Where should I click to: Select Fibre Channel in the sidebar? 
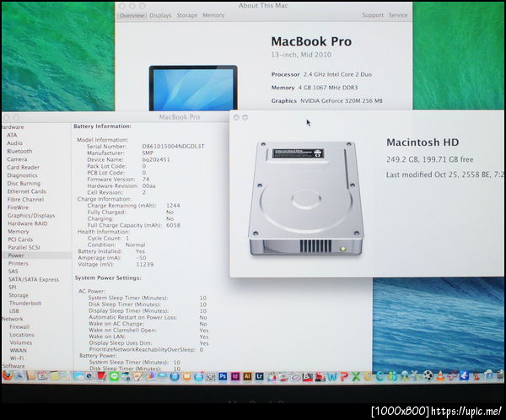click(x=25, y=200)
